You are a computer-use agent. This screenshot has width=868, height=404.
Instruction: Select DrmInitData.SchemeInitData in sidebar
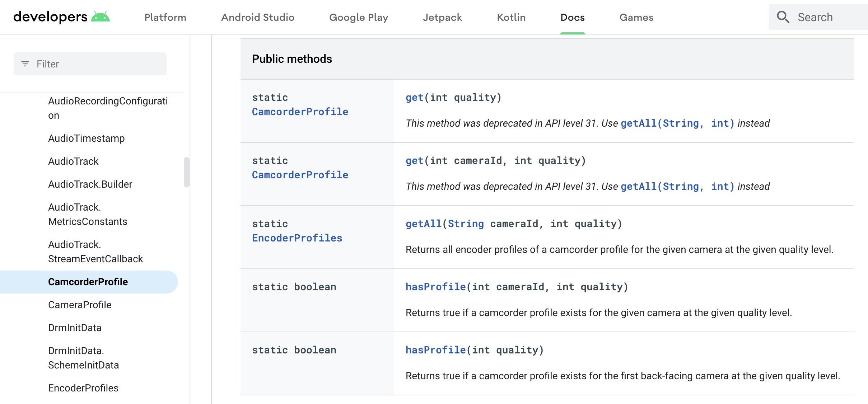83,358
